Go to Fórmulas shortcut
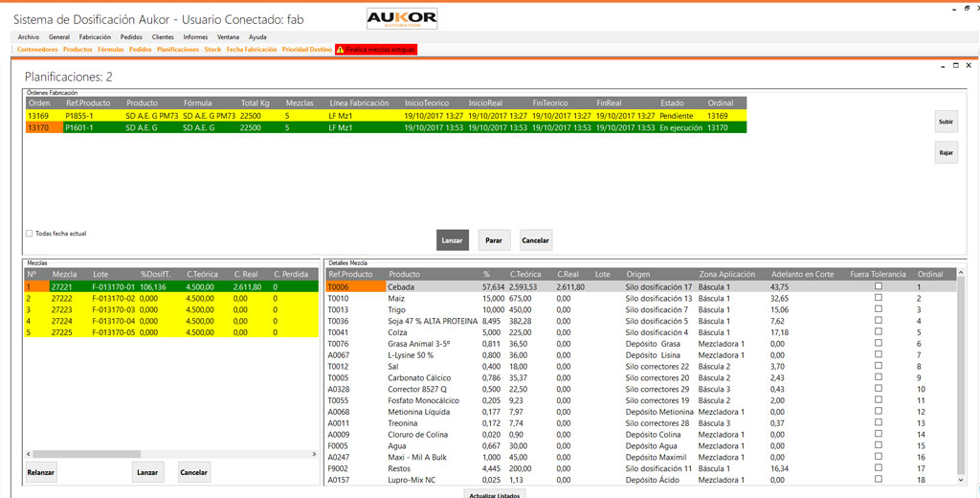This screenshot has width=980, height=498. pyautogui.click(x=111, y=49)
